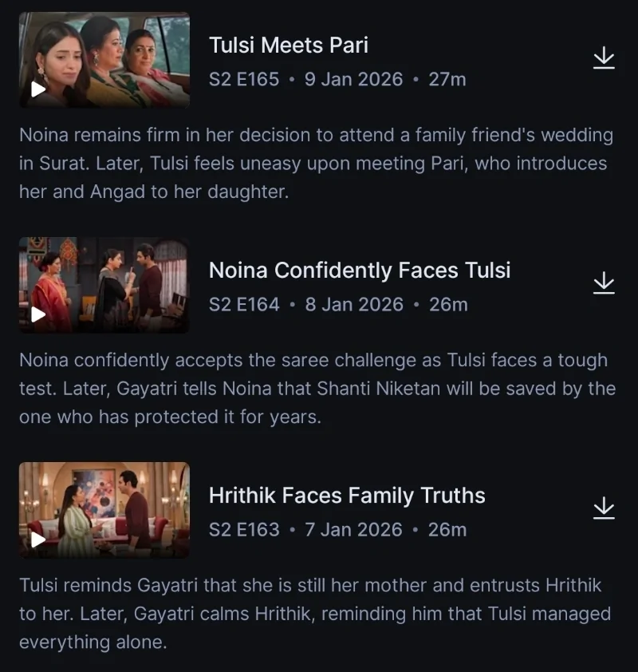Viewport: 638px width, 672px height.
Task: Click the 9 Jan 2026 air date
Action: point(354,79)
